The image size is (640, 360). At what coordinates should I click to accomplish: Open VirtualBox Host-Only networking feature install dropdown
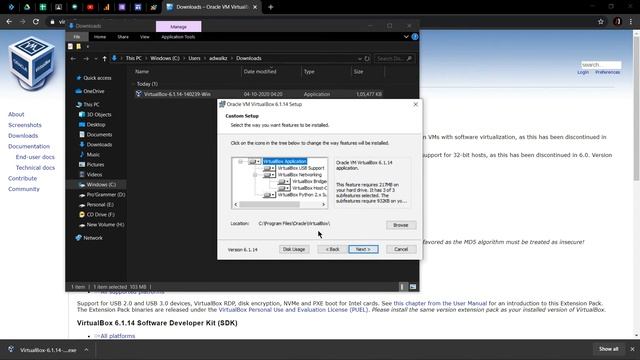[284, 188]
